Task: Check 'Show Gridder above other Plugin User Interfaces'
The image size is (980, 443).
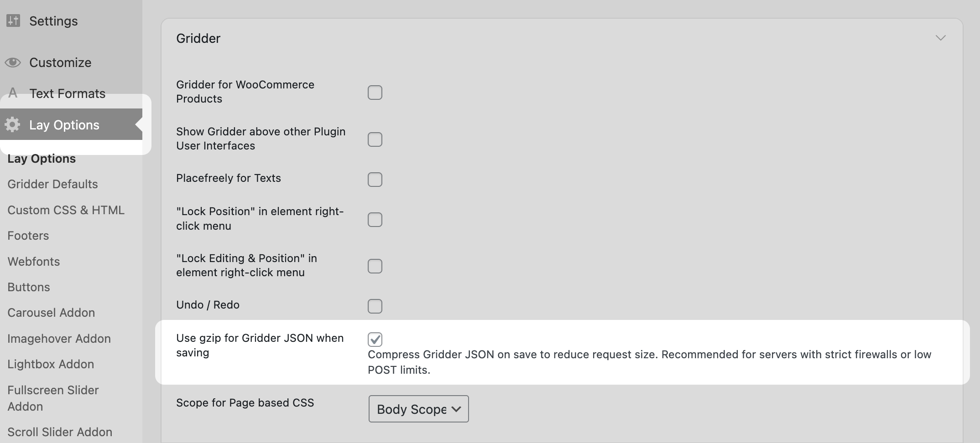Action: pos(375,139)
